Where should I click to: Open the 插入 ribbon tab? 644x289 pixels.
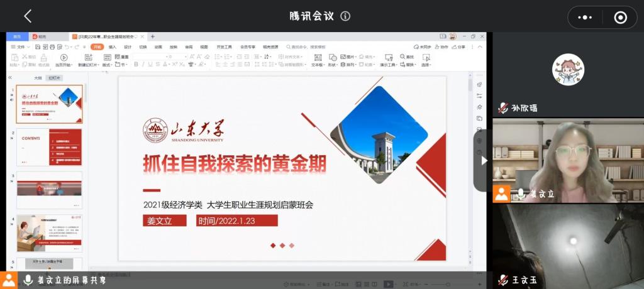[x=112, y=46]
